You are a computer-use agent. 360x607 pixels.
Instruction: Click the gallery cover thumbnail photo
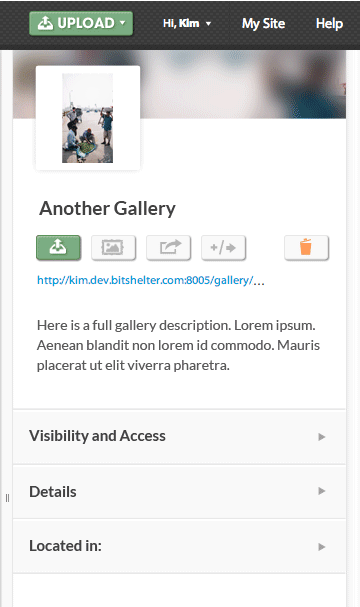[x=87, y=118]
